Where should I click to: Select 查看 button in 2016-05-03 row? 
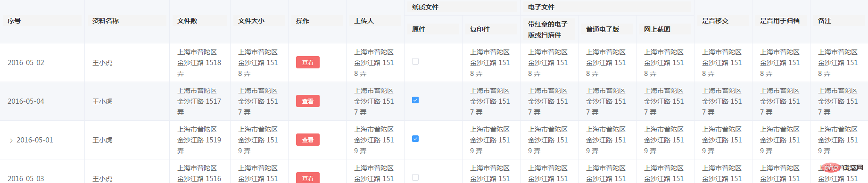tap(308, 178)
